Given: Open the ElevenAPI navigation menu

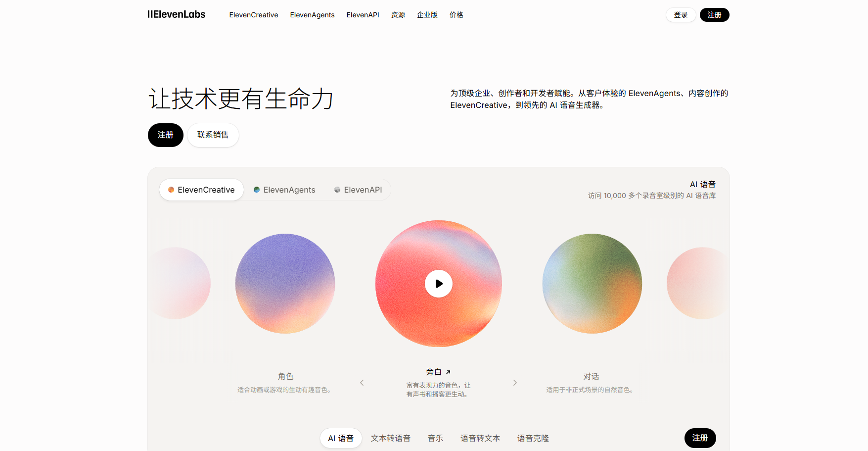Looking at the screenshot, I should [x=363, y=15].
